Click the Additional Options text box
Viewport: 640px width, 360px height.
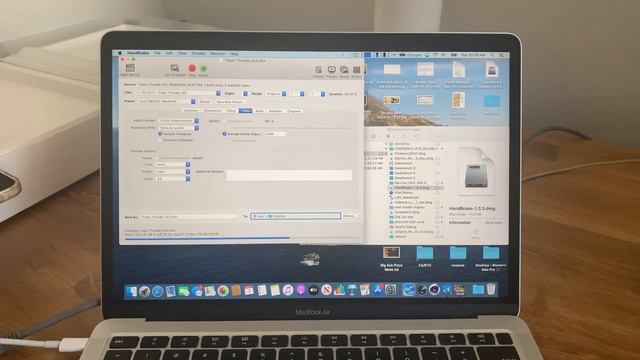(289, 175)
